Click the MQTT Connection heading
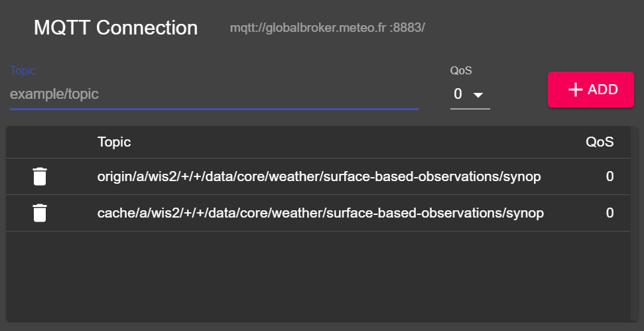Image resolution: width=644 pixels, height=331 pixels. [x=115, y=28]
